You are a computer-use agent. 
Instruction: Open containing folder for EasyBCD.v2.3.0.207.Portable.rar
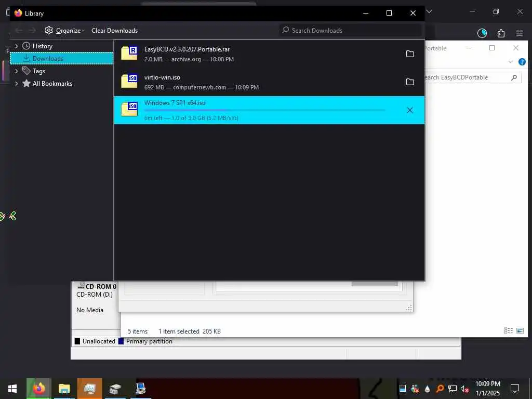410,54
